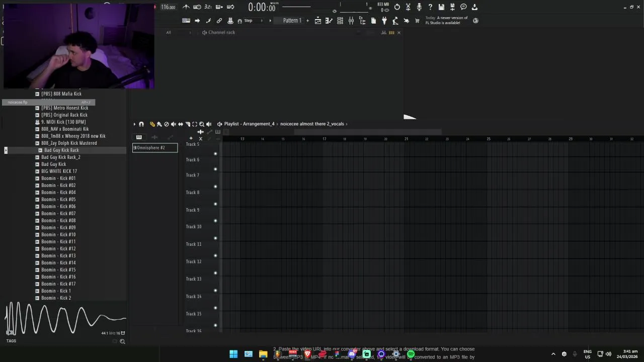Open File Explorer from taskbar
This screenshot has width=644, height=362.
(x=263, y=354)
